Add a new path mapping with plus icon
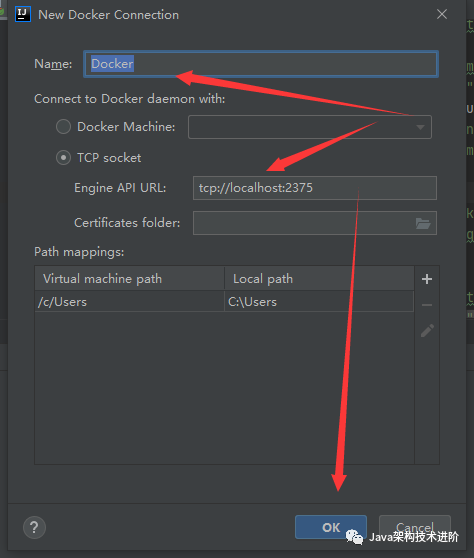Screen dimensions: 474x558 [427, 279]
